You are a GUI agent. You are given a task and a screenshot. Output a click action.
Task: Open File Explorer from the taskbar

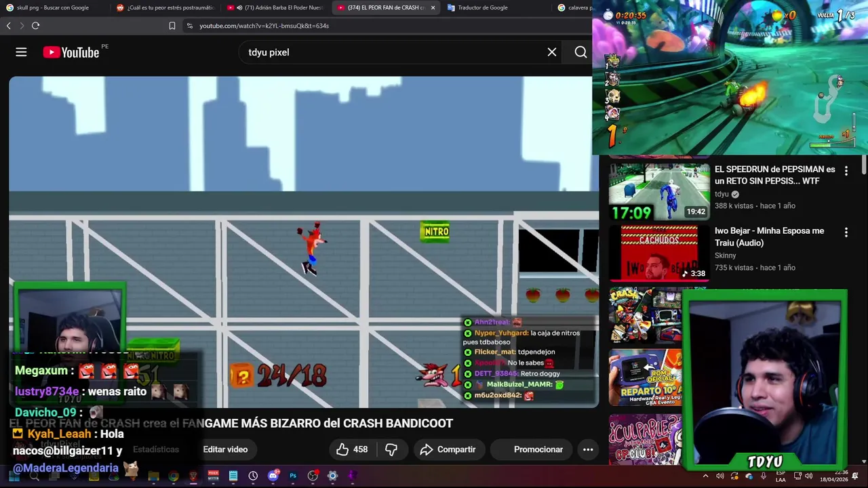(153, 476)
